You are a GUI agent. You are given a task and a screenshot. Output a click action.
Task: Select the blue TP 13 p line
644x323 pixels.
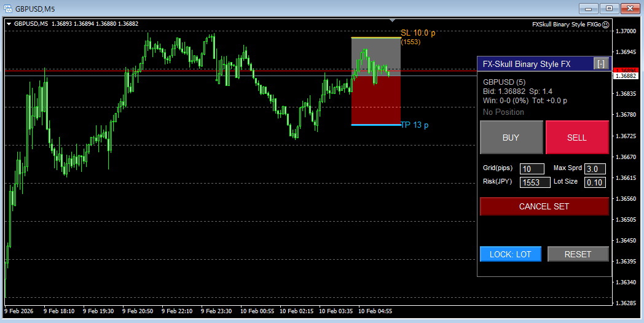[375, 125]
